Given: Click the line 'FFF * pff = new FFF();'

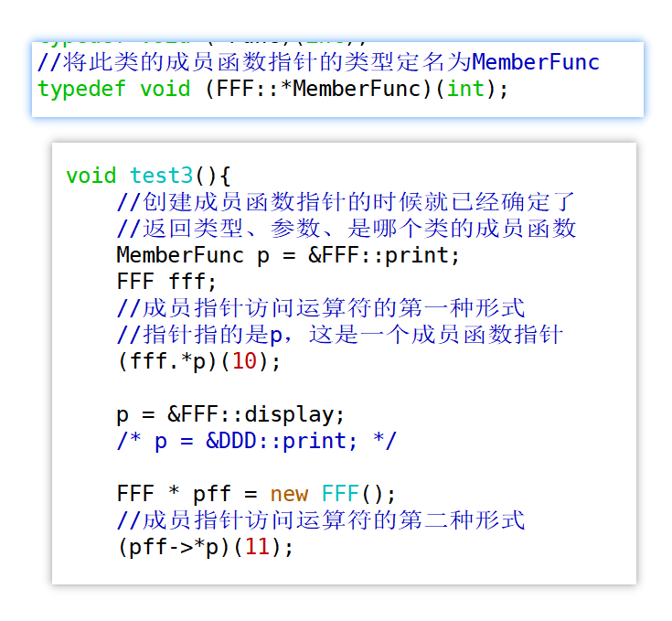Looking at the screenshot, I should pyautogui.click(x=256, y=494).
